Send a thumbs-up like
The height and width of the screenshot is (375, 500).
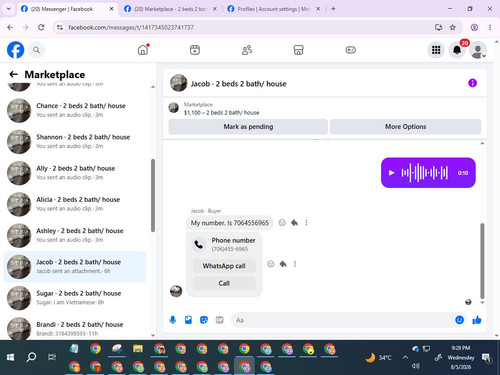(x=477, y=320)
